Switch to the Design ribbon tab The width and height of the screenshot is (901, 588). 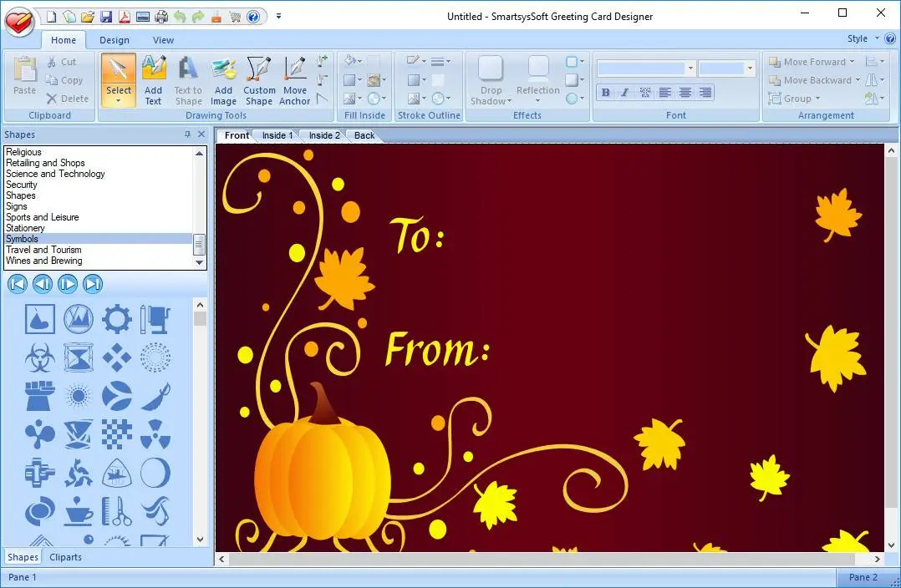[115, 39]
